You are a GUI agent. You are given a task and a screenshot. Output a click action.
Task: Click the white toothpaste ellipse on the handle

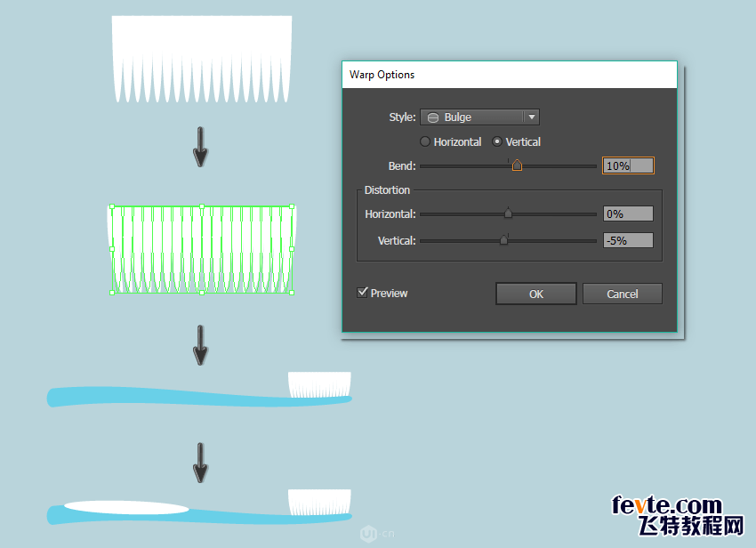[126, 507]
